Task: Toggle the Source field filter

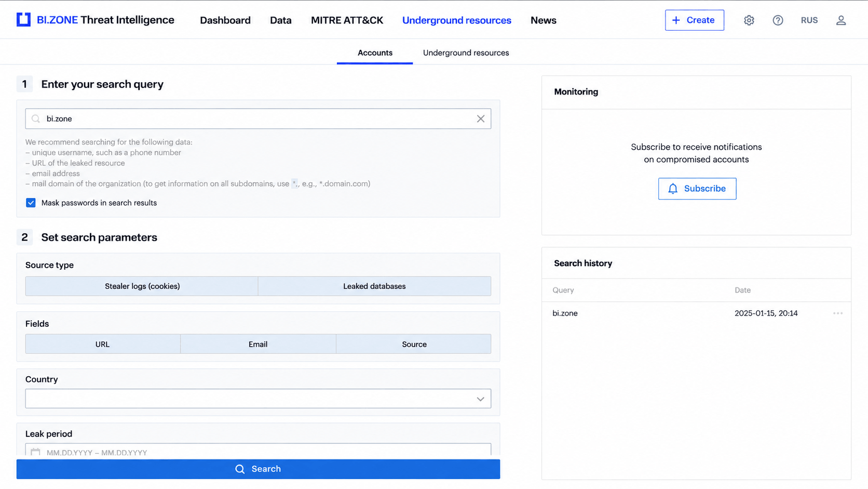Action: (414, 344)
